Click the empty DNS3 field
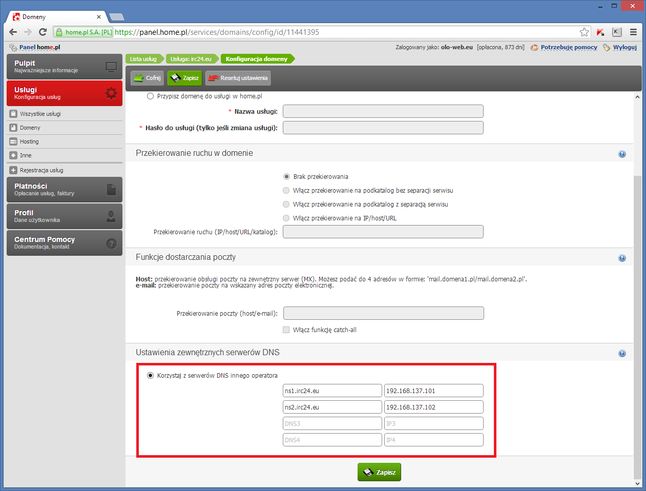This screenshot has height=491, width=646. click(x=332, y=423)
